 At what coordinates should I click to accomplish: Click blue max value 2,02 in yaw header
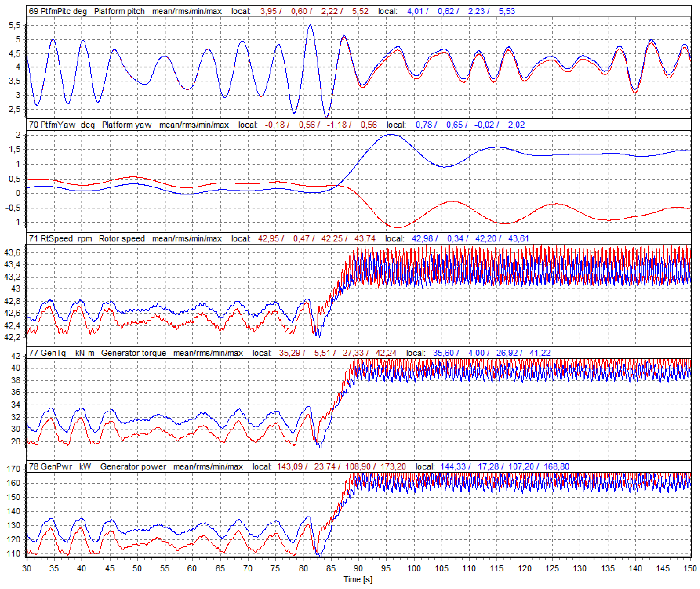[516, 125]
